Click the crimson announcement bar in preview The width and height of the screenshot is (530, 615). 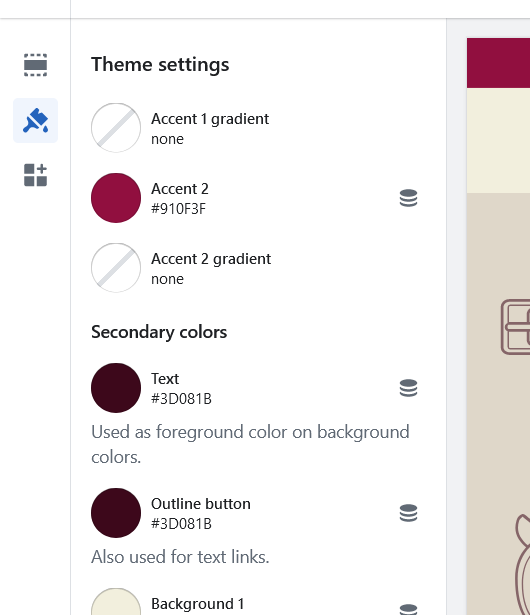(x=498, y=63)
